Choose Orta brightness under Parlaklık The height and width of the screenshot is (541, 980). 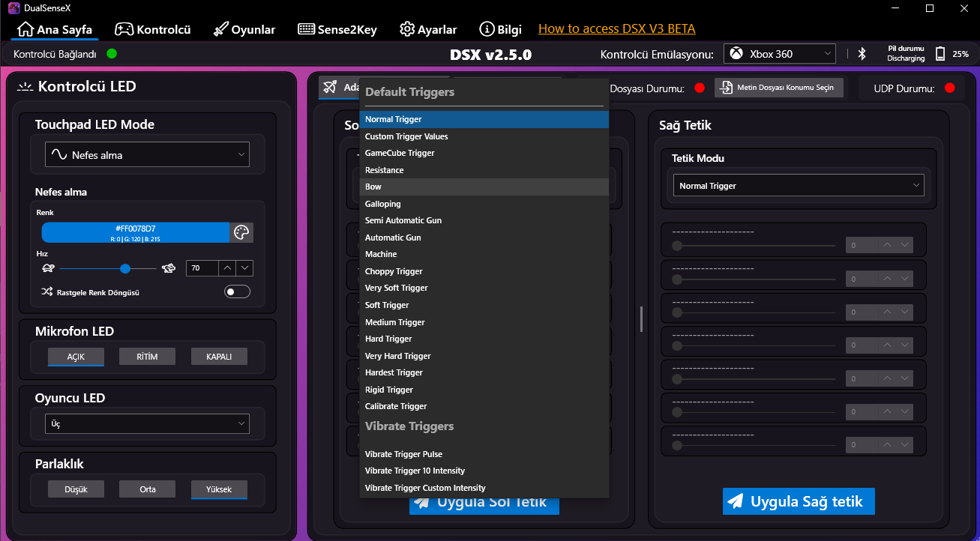coord(147,489)
